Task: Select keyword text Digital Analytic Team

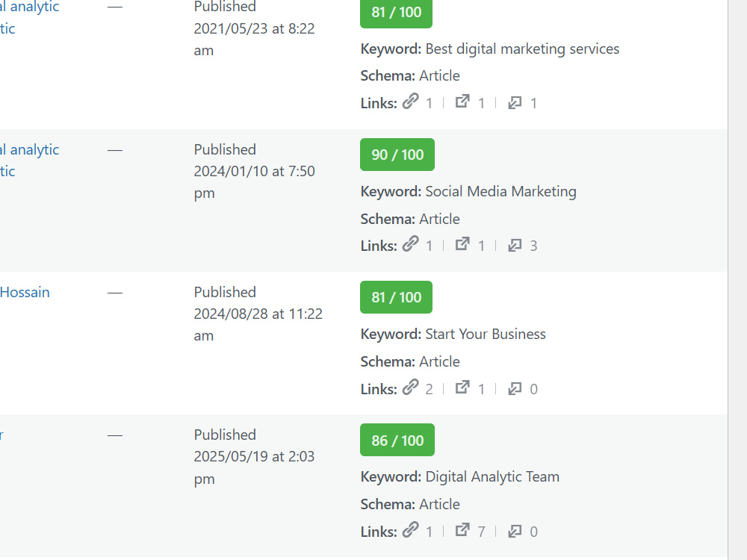Action: click(492, 477)
